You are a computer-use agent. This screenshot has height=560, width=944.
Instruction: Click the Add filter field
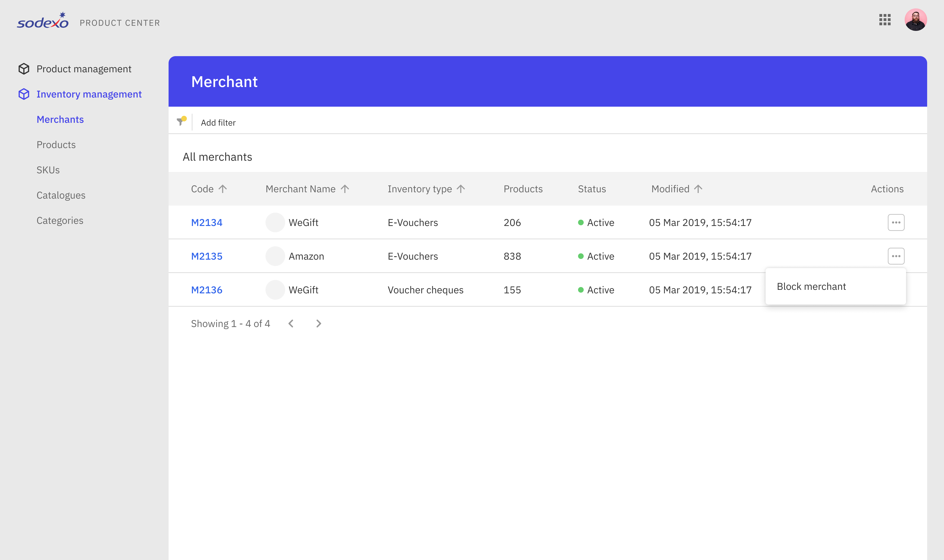[x=218, y=123]
